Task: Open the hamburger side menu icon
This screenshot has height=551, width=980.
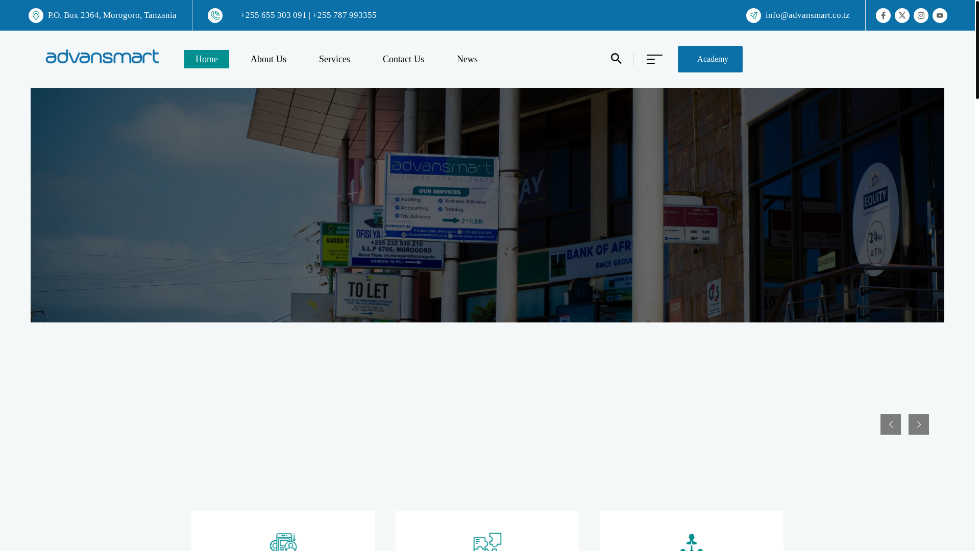Action: 654,59
